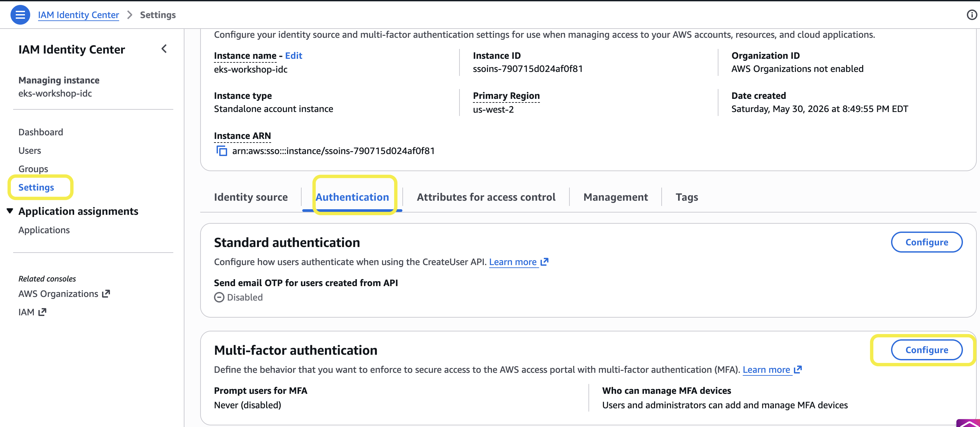Edit the instance name

[294, 56]
